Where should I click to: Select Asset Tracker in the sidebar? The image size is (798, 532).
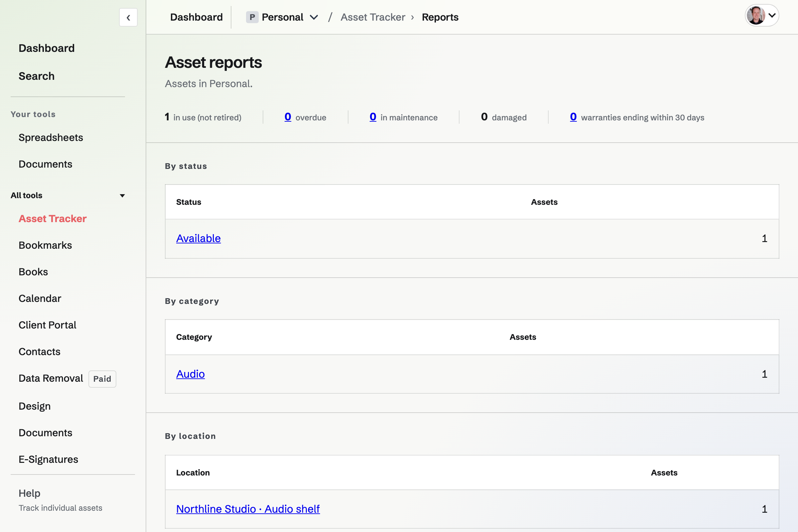pyautogui.click(x=53, y=218)
